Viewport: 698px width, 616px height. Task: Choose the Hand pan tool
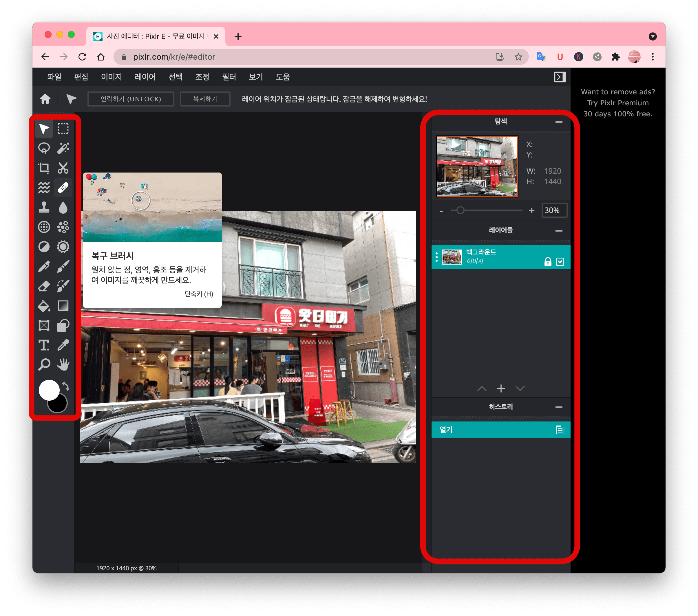pos(63,364)
